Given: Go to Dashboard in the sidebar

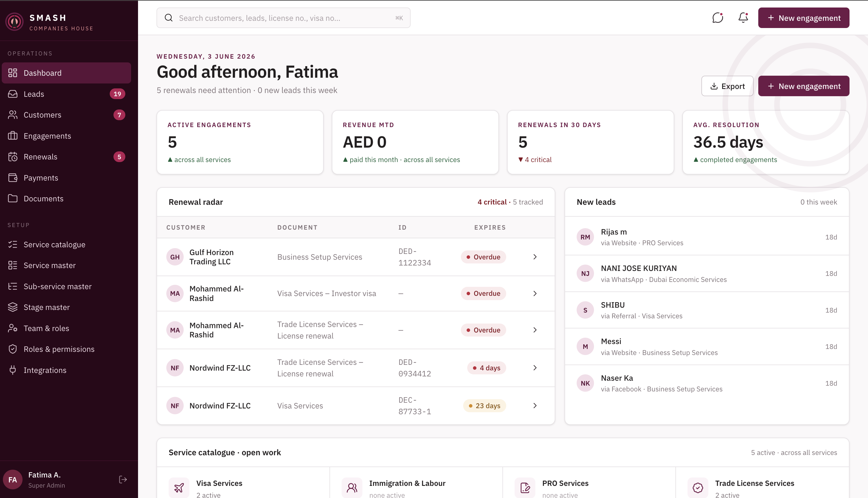Looking at the screenshot, I should (x=66, y=73).
